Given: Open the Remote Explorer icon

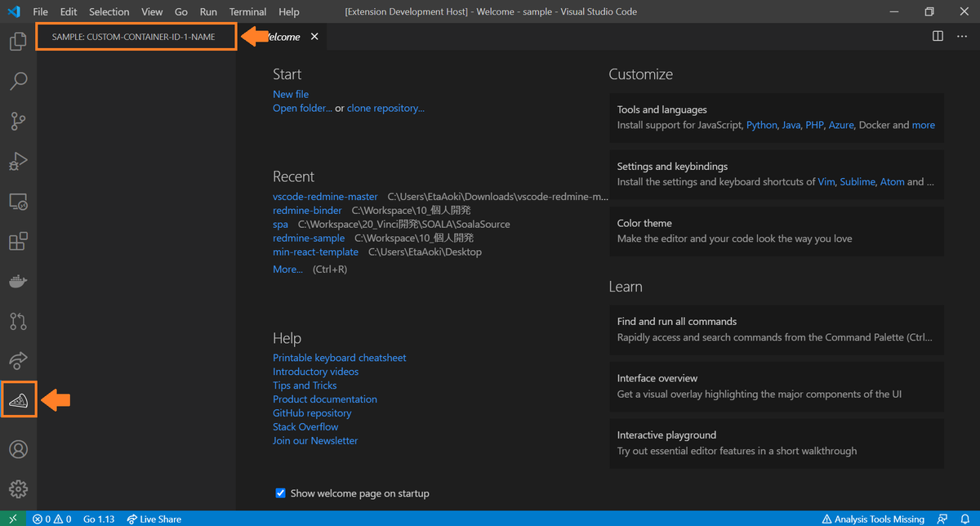Looking at the screenshot, I should 18,201.
